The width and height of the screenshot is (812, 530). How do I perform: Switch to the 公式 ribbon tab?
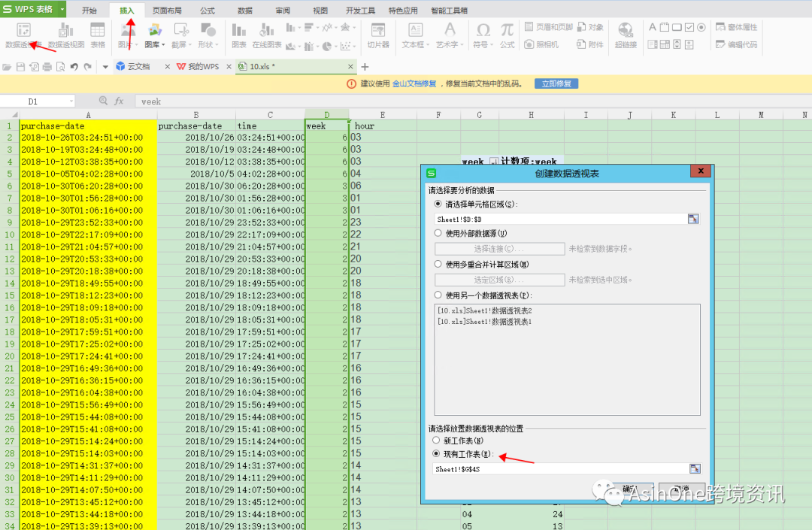[x=208, y=11]
